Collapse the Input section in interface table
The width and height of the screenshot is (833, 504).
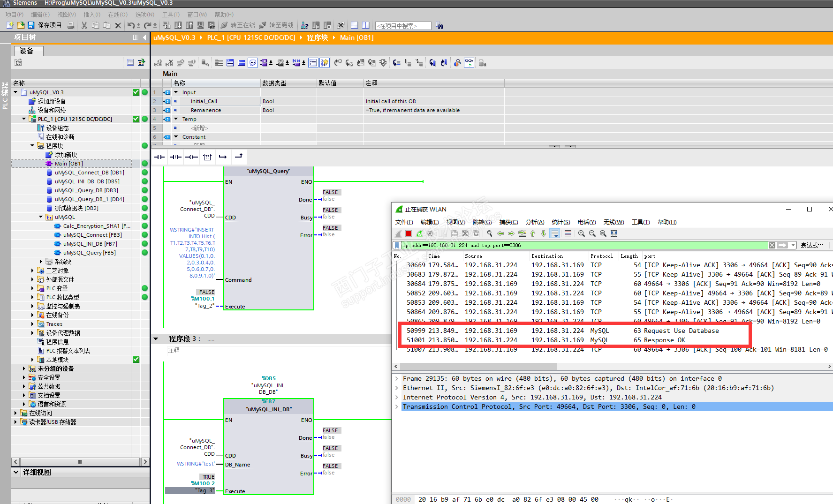(176, 92)
